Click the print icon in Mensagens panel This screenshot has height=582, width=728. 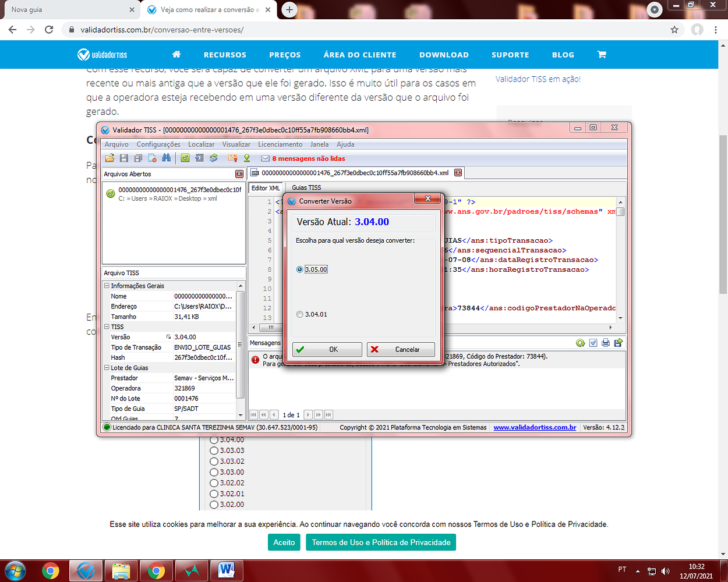coord(605,343)
